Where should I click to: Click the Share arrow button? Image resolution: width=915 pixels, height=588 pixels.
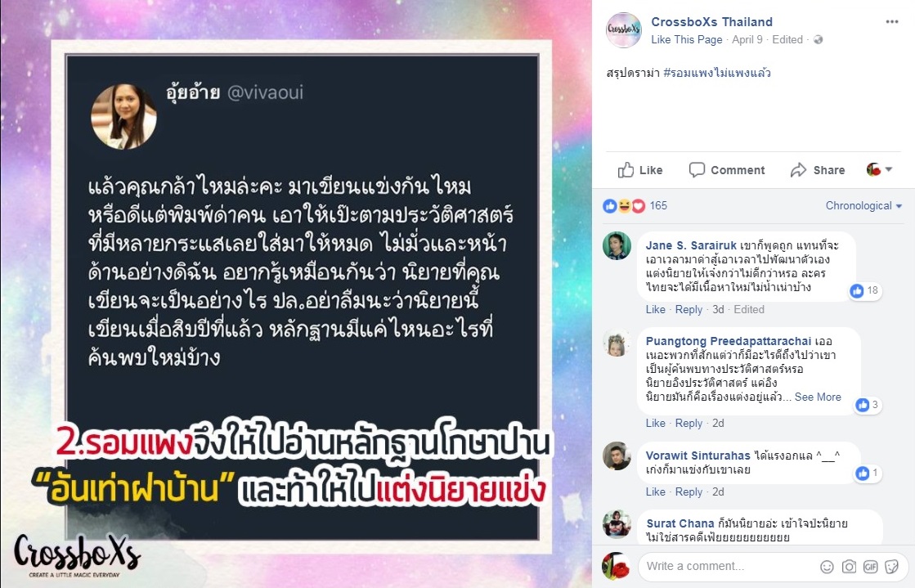click(818, 170)
